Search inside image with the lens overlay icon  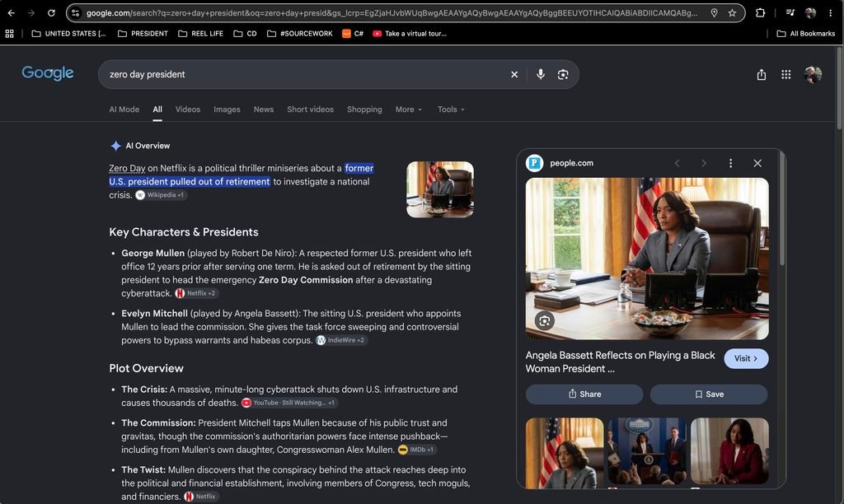tap(544, 321)
